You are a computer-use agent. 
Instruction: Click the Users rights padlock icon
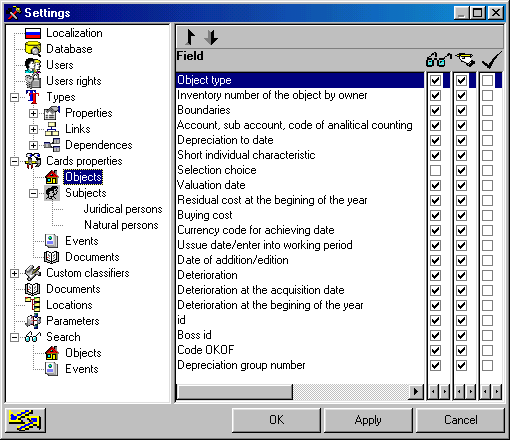click(33, 81)
